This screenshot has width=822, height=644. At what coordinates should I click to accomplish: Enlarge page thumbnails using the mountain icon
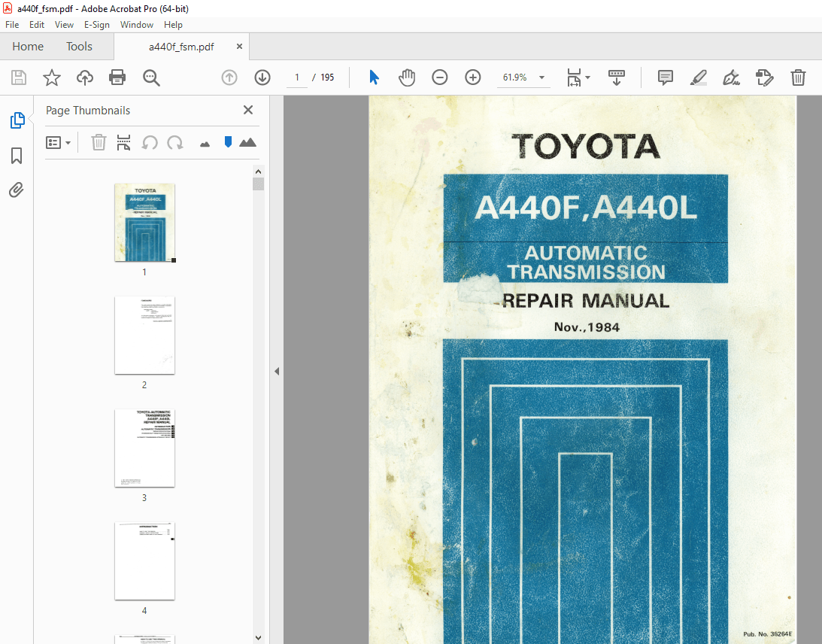[x=248, y=142]
